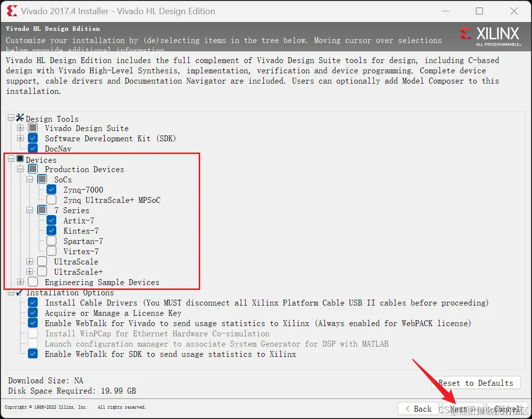Uncheck Zynq-7000 device

coord(51,189)
